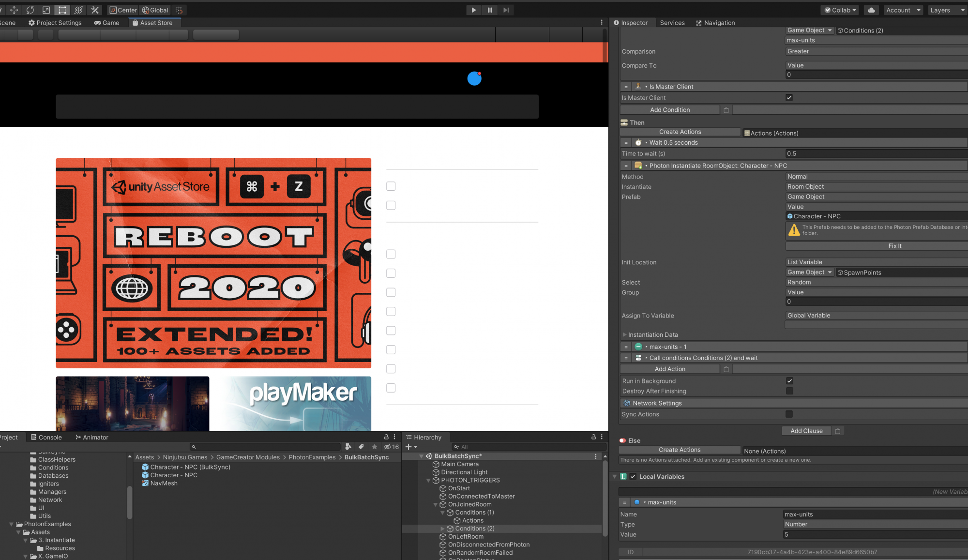Screen dimensions: 968x560
Task: Open the cloud services icon
Action: click(871, 10)
